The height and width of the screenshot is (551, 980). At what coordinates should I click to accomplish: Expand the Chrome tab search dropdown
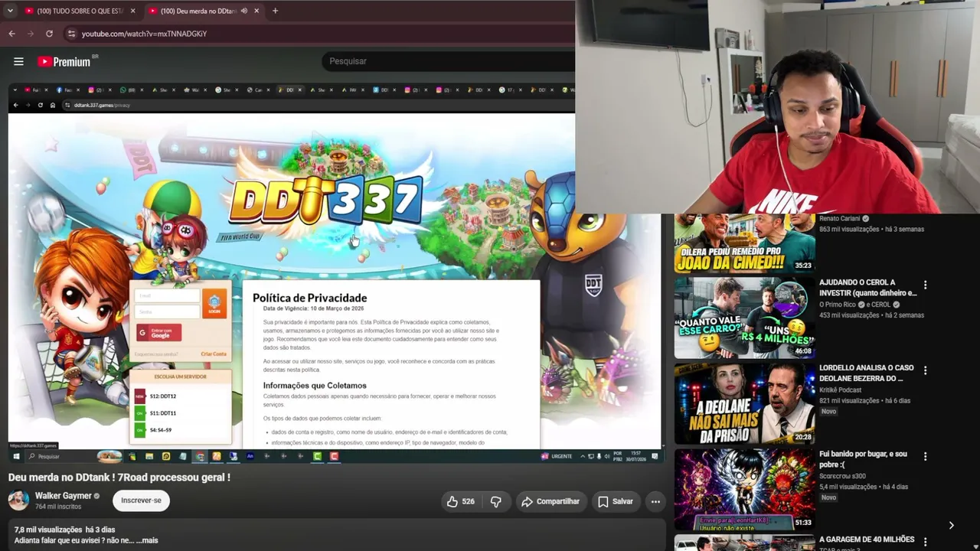pos(10,11)
